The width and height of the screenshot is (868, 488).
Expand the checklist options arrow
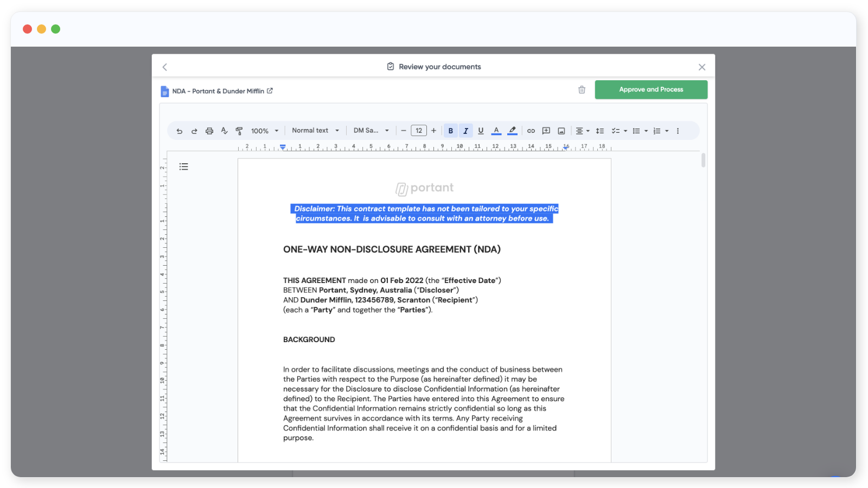[x=626, y=131]
